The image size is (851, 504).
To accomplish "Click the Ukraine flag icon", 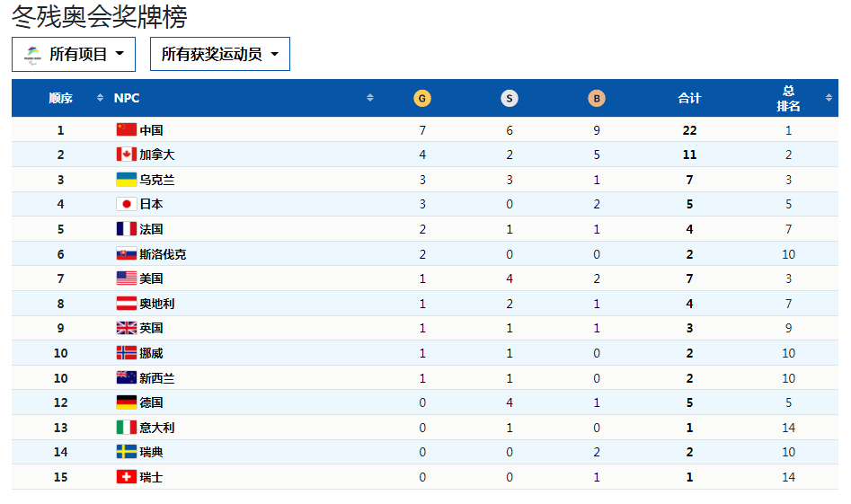I will click(126, 180).
